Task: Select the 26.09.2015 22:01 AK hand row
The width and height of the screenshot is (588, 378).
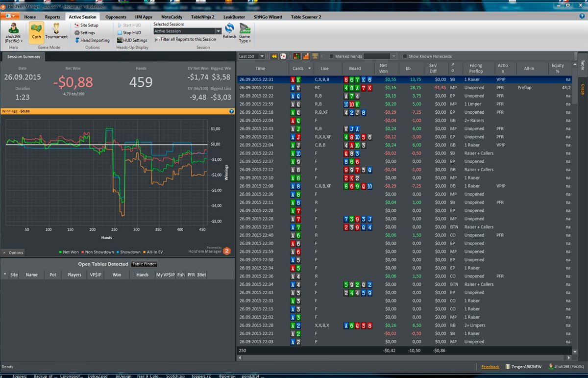Action: pos(405,88)
